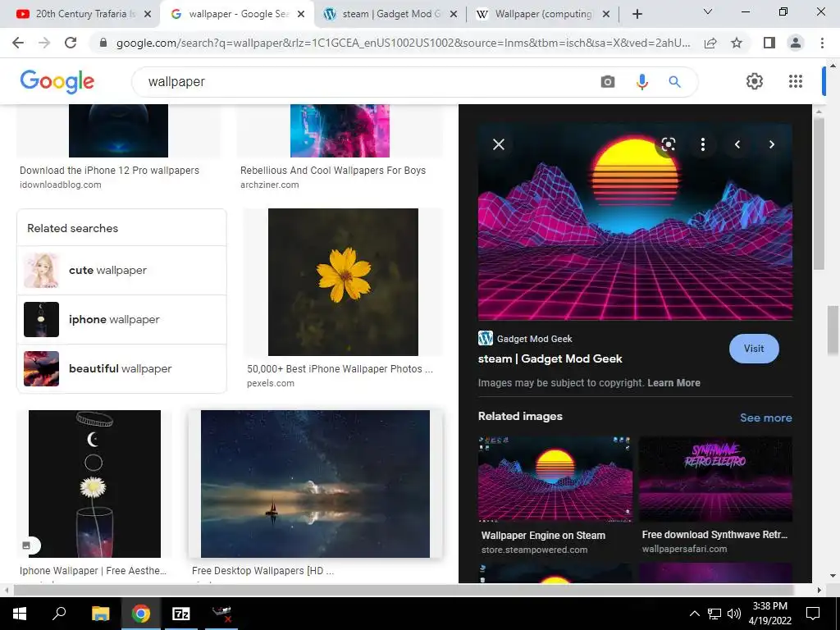Click the browser forward arrow
Image resolution: width=840 pixels, height=630 pixels.
[x=44, y=43]
